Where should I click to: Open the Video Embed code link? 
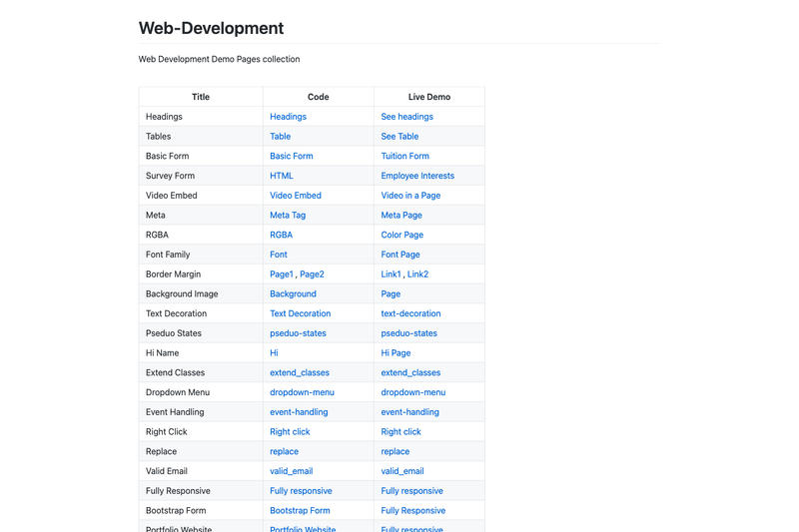pyautogui.click(x=295, y=196)
